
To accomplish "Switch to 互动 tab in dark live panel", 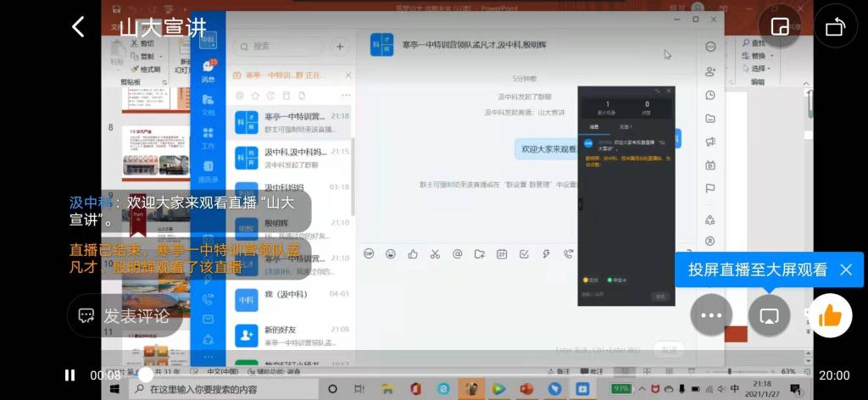I will (626, 127).
